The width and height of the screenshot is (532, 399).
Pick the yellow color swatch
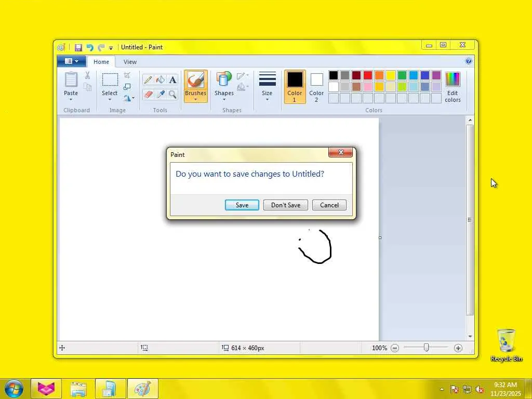tap(391, 75)
